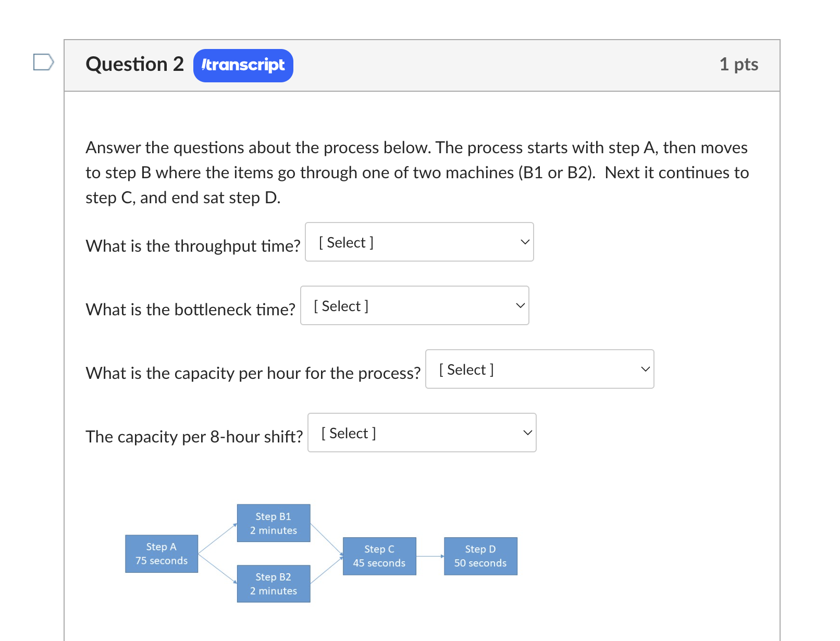Click the throughput time question label text
Viewport: 840px width, 641px height.
192,245
